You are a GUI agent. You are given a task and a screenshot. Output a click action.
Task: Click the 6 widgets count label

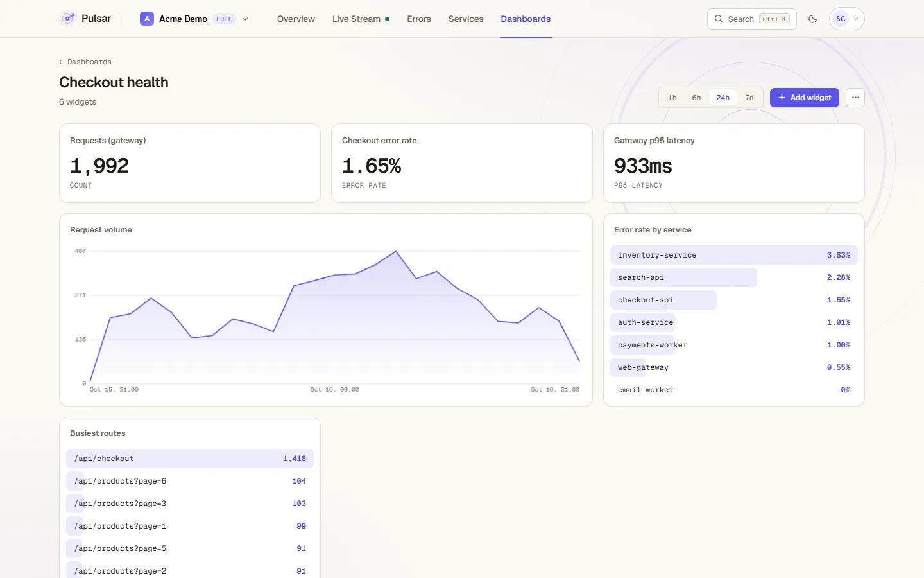(78, 102)
